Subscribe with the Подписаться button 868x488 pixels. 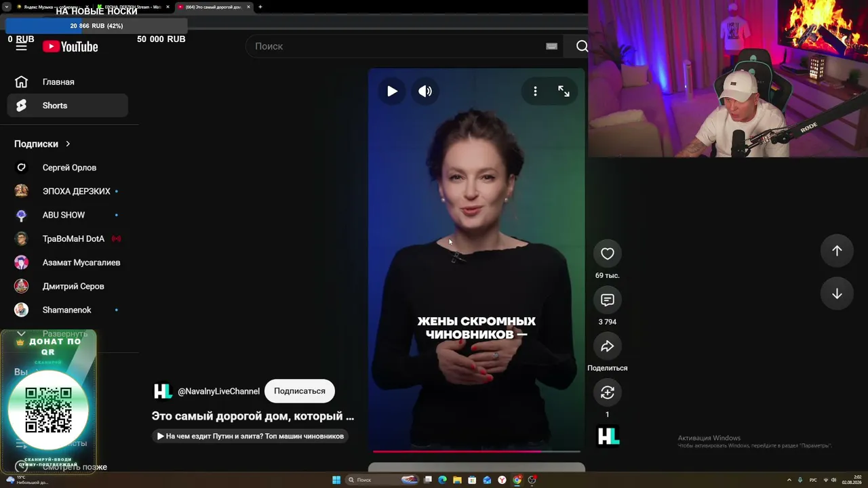click(x=300, y=391)
